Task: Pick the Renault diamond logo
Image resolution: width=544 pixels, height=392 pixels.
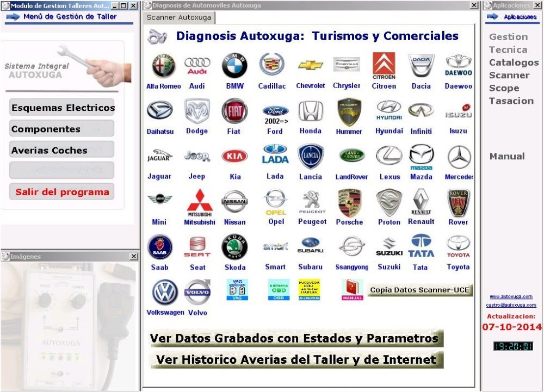Action: (x=421, y=202)
